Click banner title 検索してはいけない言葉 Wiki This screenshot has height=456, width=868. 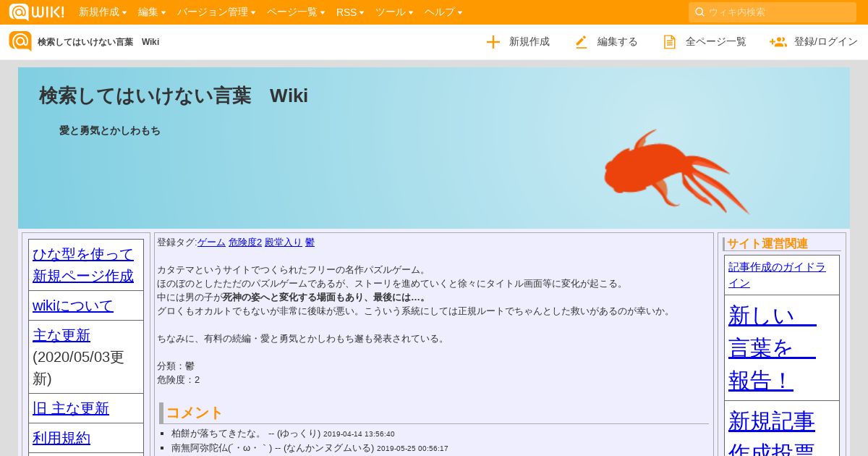pos(174,96)
